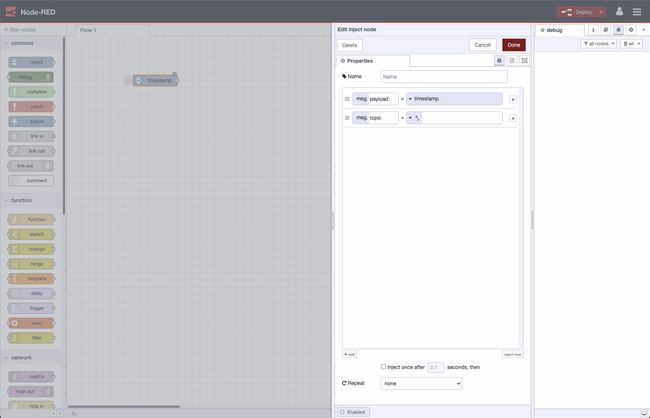Click the inject now button
The width and height of the screenshot is (650, 418).
(x=512, y=355)
